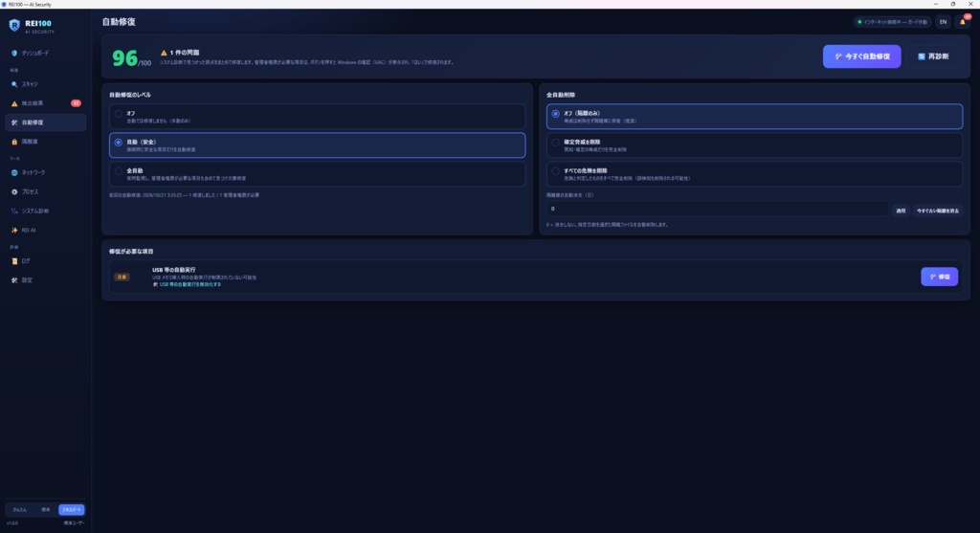980x533 pixels.
Task: Click the 適用 button
Action: pos(901,211)
